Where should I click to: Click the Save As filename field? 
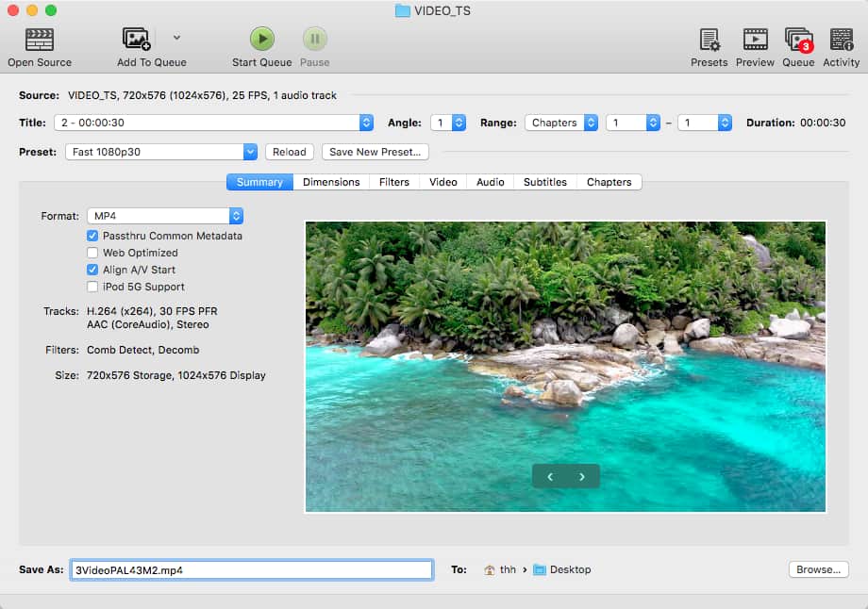(251, 569)
